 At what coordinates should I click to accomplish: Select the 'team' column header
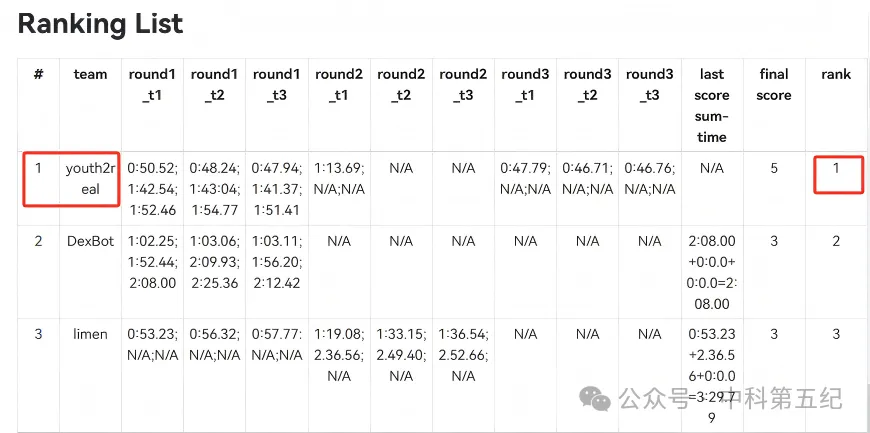[90, 74]
